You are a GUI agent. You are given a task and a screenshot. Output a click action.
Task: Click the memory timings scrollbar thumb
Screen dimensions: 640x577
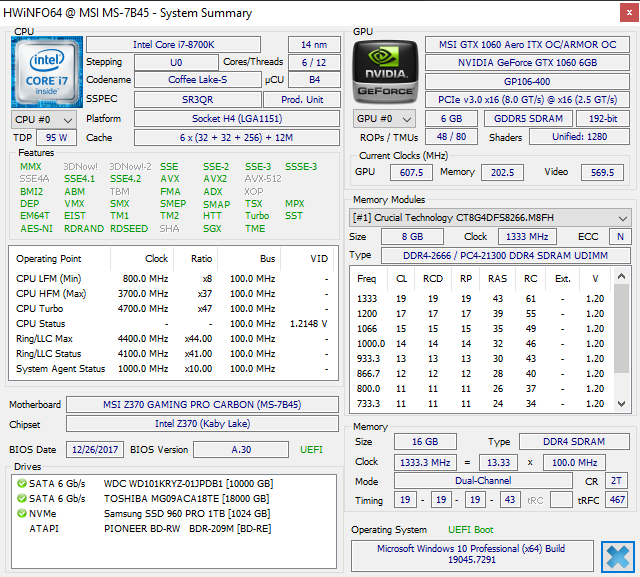[621, 328]
